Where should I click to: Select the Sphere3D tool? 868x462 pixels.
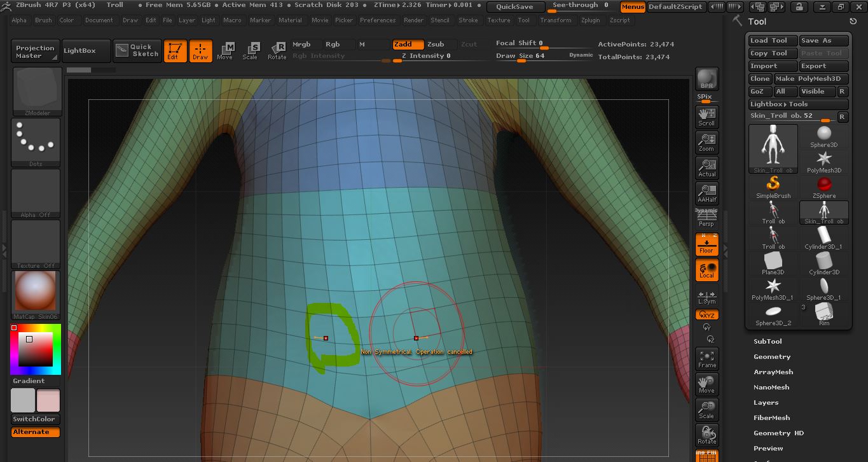[824, 136]
